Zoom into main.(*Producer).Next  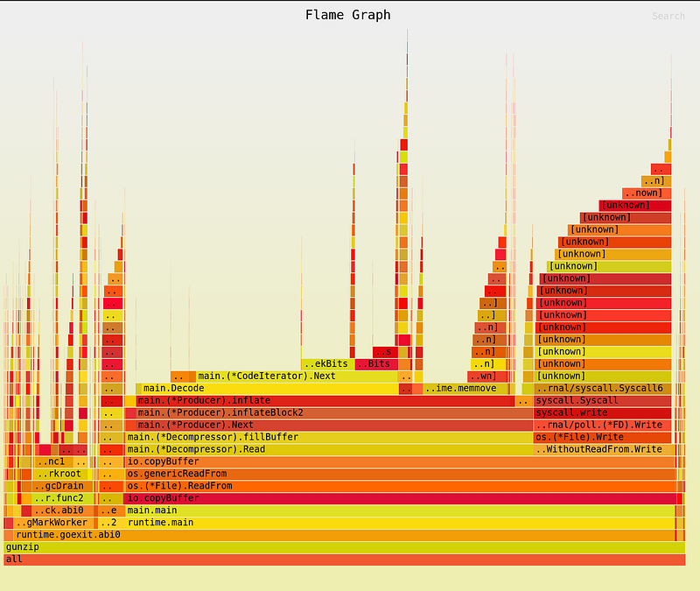click(262, 425)
